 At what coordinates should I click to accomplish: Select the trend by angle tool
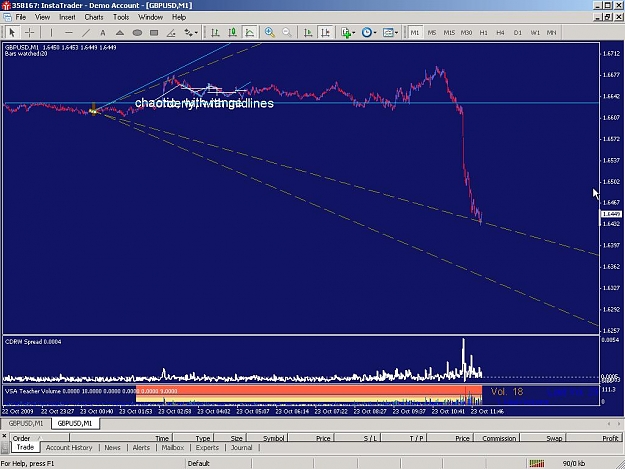pos(171,33)
